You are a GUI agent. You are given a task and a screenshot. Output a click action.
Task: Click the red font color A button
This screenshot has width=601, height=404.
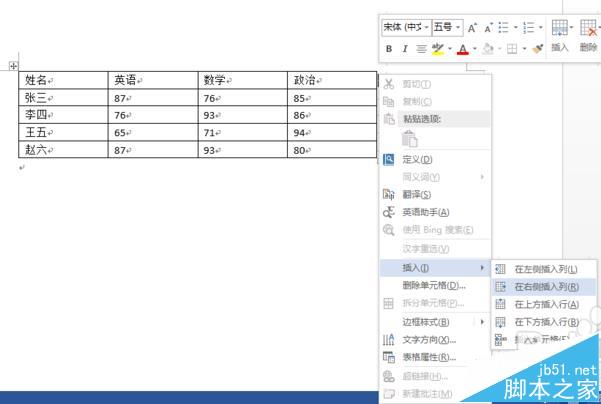click(x=463, y=49)
